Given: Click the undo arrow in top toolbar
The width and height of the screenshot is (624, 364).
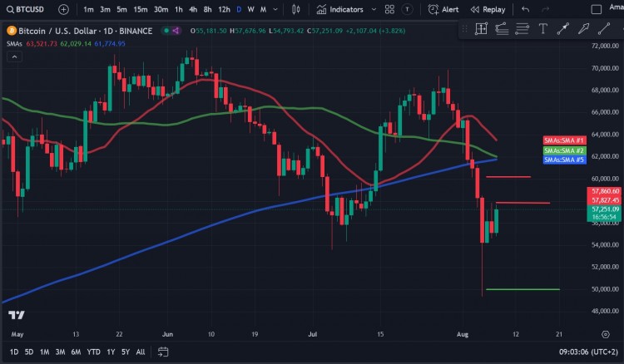Looking at the screenshot, I should coord(525,10).
